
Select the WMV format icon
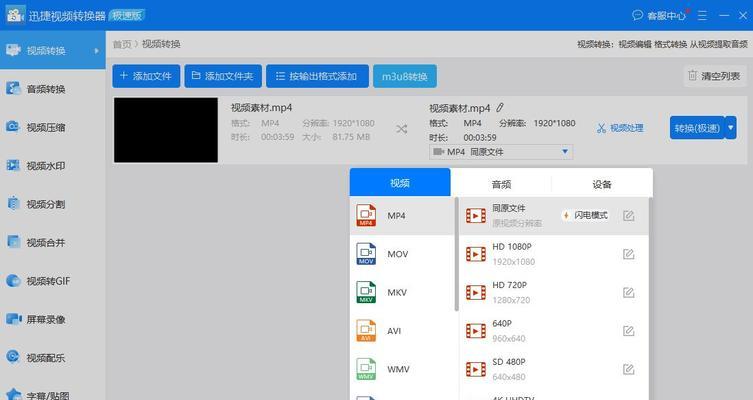[366, 369]
